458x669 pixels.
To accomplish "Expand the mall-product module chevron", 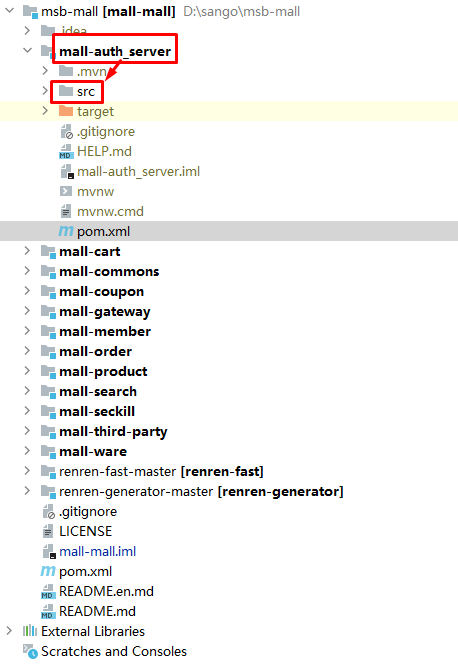I will click(x=27, y=371).
